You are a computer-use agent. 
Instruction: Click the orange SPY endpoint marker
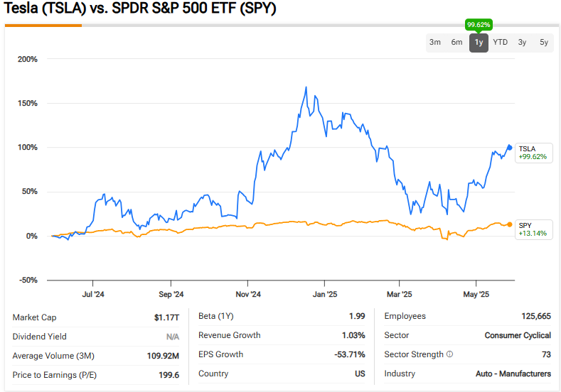pyautogui.click(x=510, y=224)
